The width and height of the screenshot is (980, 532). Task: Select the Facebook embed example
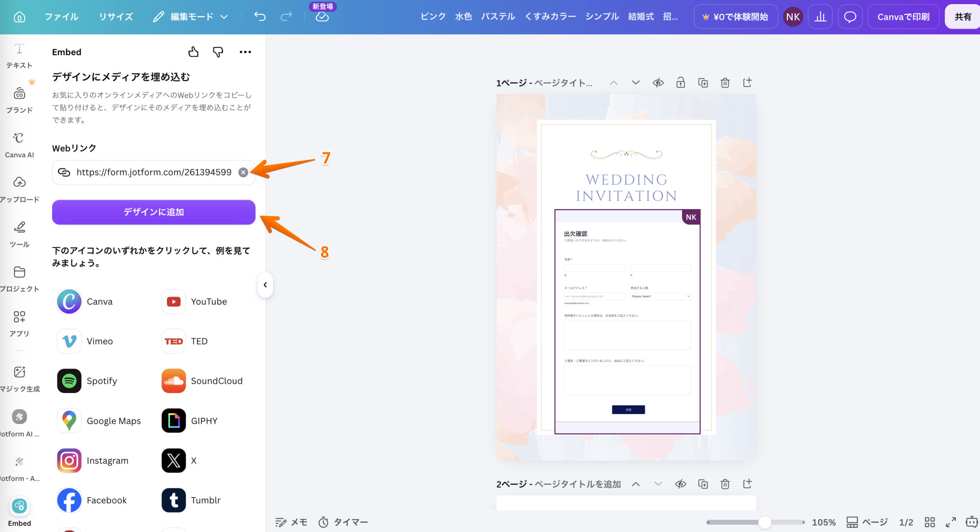coord(92,500)
